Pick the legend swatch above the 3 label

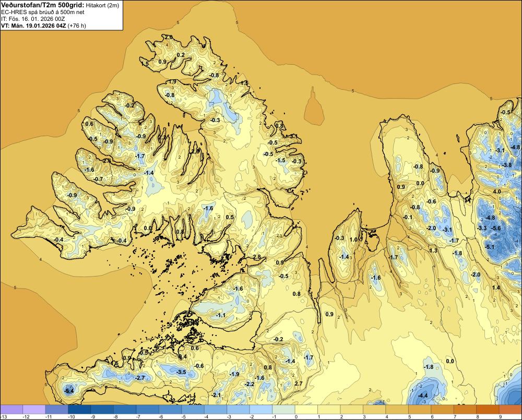pyautogui.click(x=374, y=410)
